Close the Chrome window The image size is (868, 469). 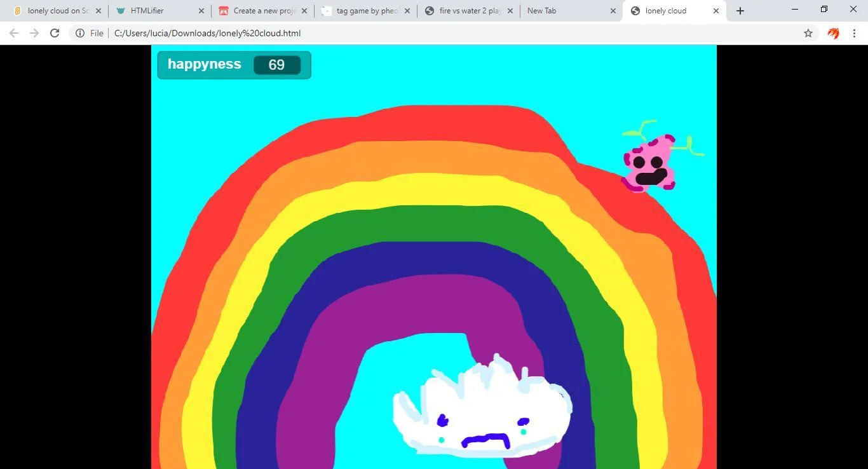[x=853, y=10]
